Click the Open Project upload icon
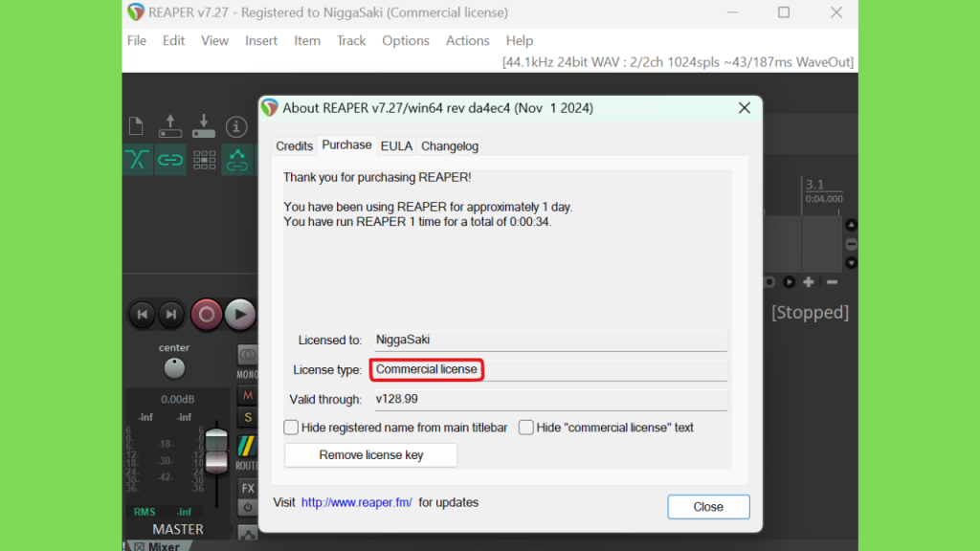 170,126
